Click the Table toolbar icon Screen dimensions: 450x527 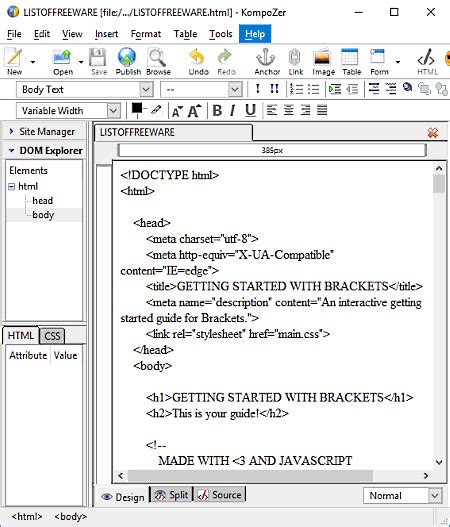pyautogui.click(x=351, y=61)
